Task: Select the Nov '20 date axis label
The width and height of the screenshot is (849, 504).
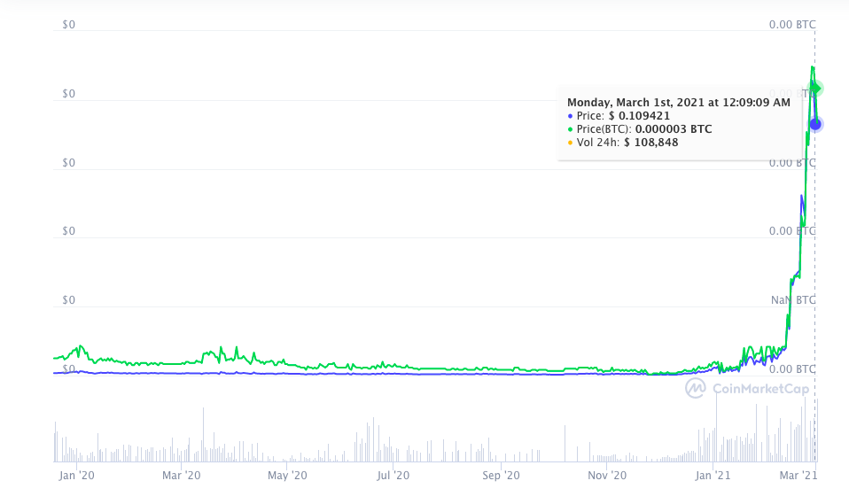Action: pyautogui.click(x=607, y=476)
